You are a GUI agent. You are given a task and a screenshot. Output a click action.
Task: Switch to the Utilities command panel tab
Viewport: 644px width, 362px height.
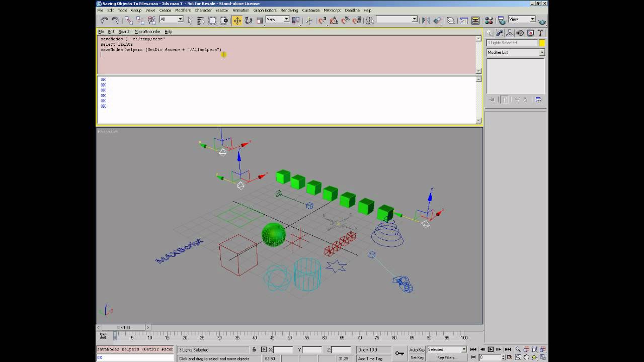click(x=541, y=33)
